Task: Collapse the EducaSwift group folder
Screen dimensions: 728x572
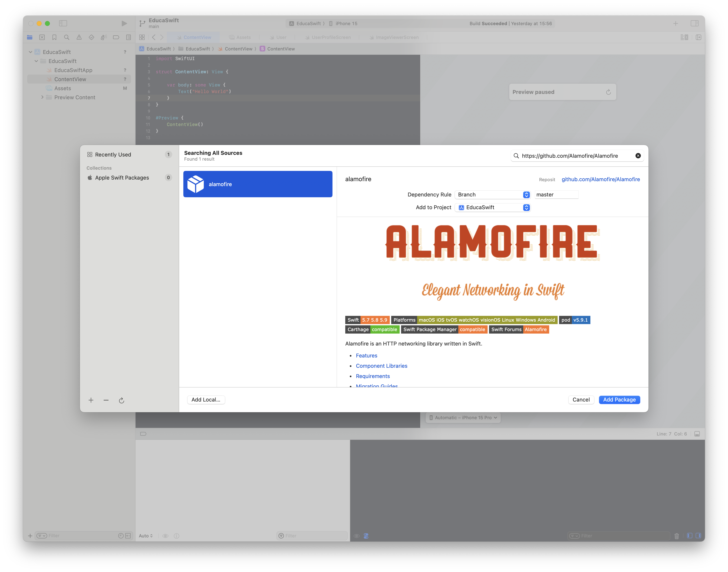Action: pyautogui.click(x=36, y=61)
